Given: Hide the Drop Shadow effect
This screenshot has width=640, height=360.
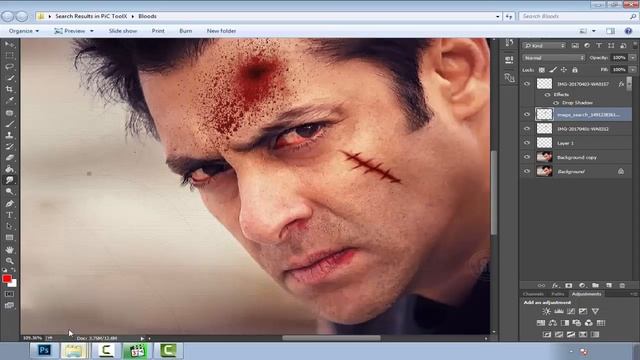Looking at the screenshot, I should [x=556, y=103].
